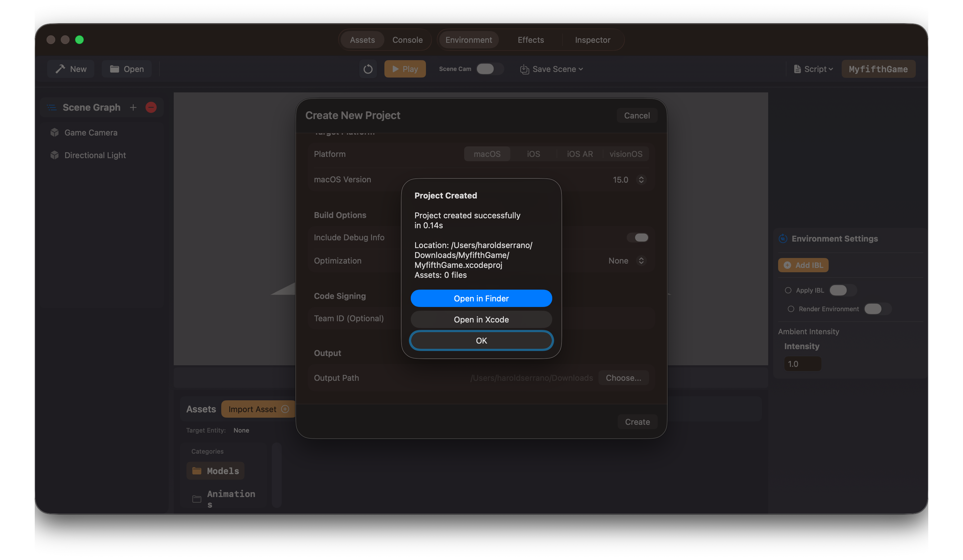The width and height of the screenshot is (963, 560).
Task: Enable the Scene Cam toggle
Action: pos(490,69)
